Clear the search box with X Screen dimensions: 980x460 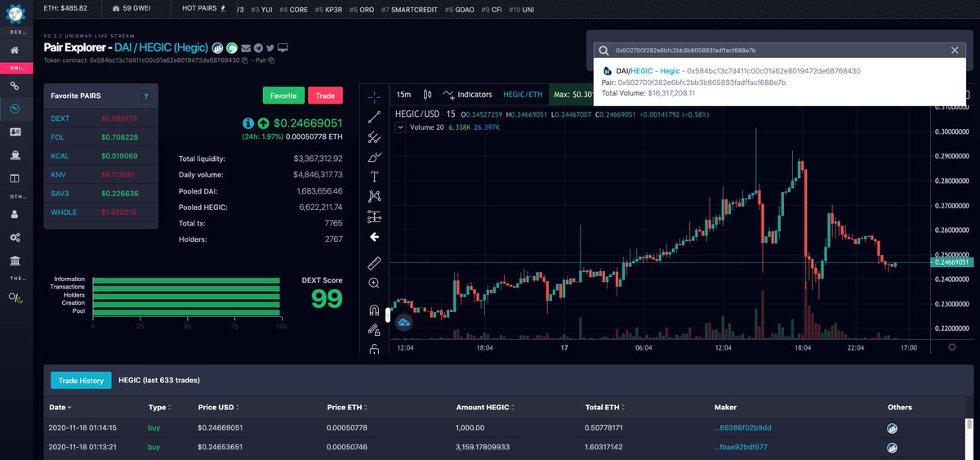point(955,50)
